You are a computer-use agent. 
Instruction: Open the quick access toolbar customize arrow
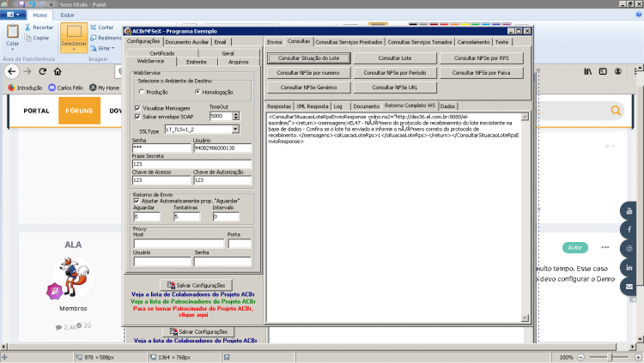point(52,4)
